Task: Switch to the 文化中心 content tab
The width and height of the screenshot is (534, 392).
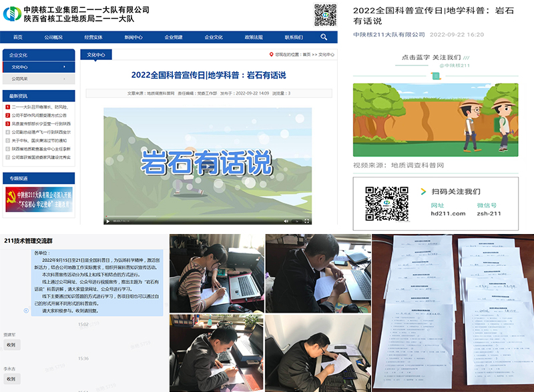Action: [x=96, y=55]
